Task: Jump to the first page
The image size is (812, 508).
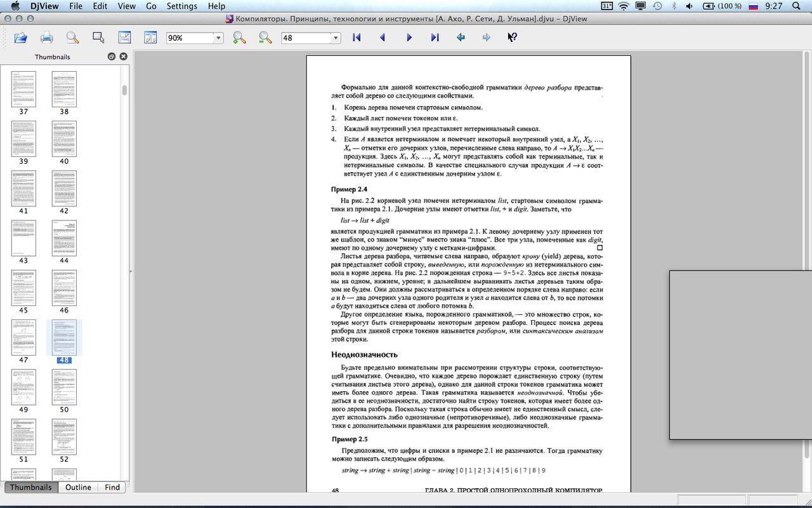Action: coord(357,37)
